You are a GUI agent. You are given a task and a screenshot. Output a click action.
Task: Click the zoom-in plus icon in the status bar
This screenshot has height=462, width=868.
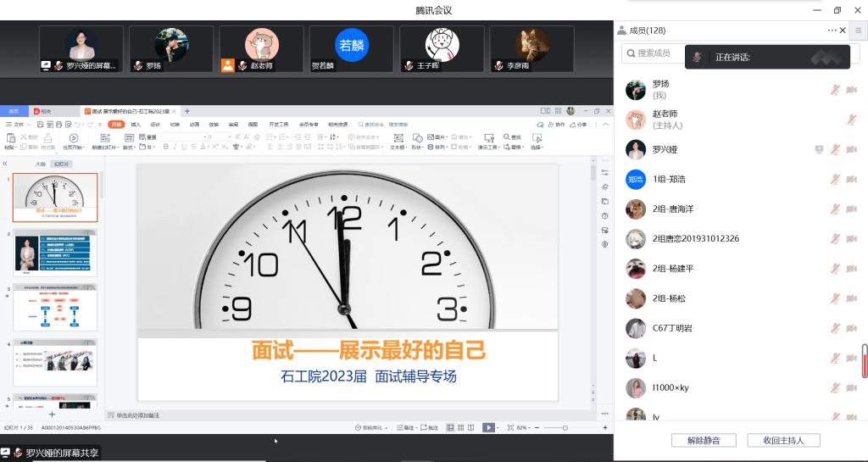[x=605, y=428]
